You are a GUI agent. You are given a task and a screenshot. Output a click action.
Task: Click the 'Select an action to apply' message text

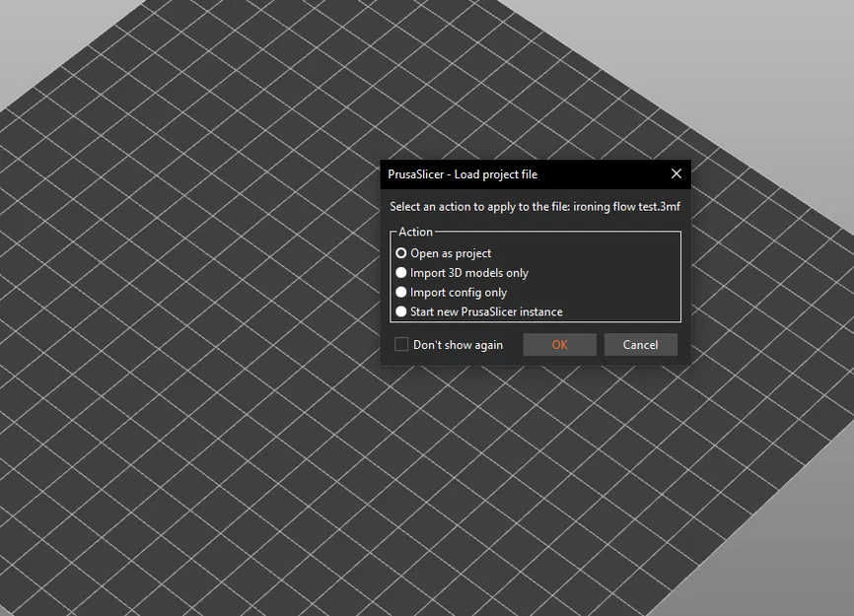tap(534, 207)
